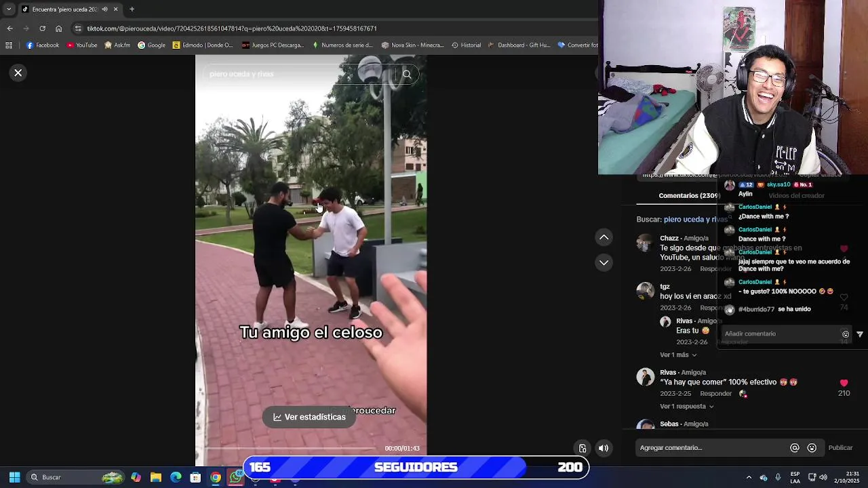Mute the video with the speaker icon
868x488 pixels.
(604, 448)
